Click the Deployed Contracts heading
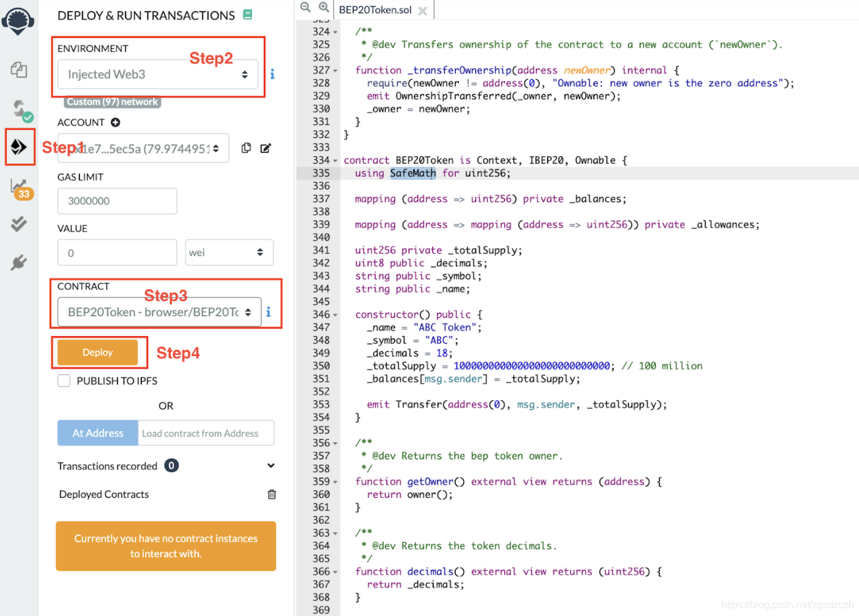The width and height of the screenshot is (859, 616). [104, 494]
